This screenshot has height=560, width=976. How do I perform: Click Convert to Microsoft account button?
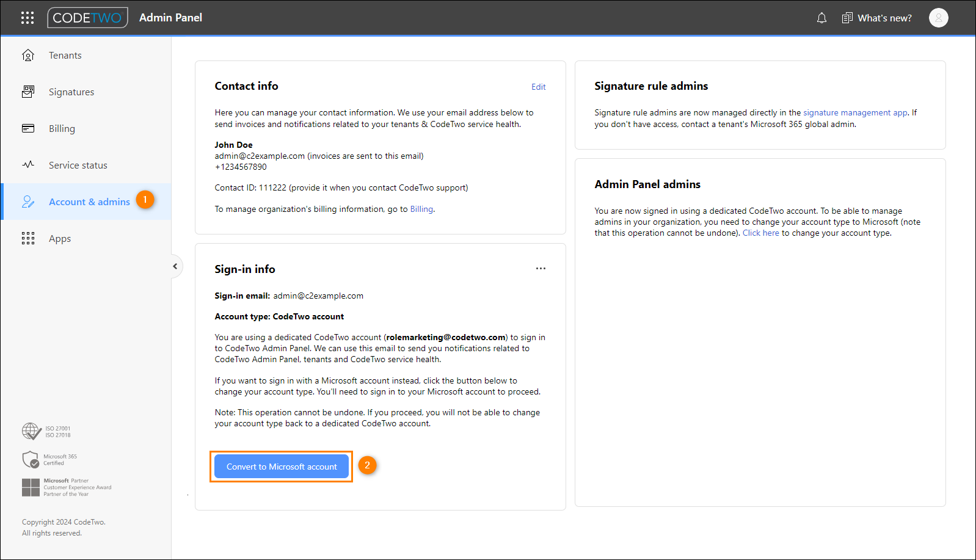tap(282, 467)
